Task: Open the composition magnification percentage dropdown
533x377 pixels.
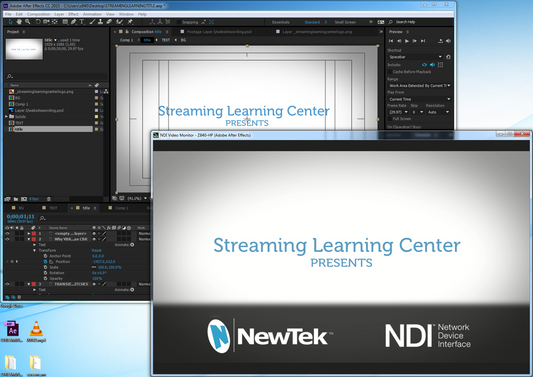Action: pos(137,198)
